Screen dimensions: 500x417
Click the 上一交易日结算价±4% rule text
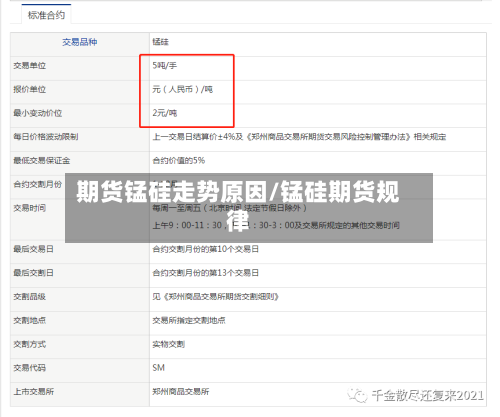[299, 137]
